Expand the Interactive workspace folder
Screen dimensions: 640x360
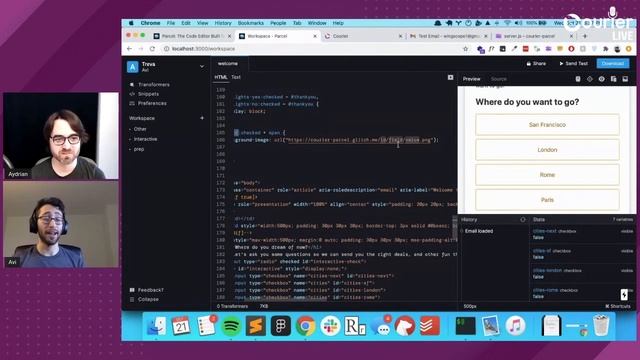(x=144, y=139)
